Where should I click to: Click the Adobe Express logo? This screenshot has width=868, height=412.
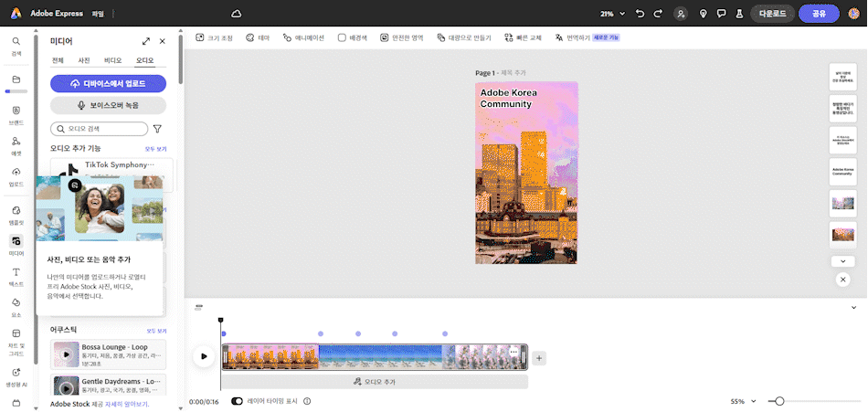[x=16, y=14]
